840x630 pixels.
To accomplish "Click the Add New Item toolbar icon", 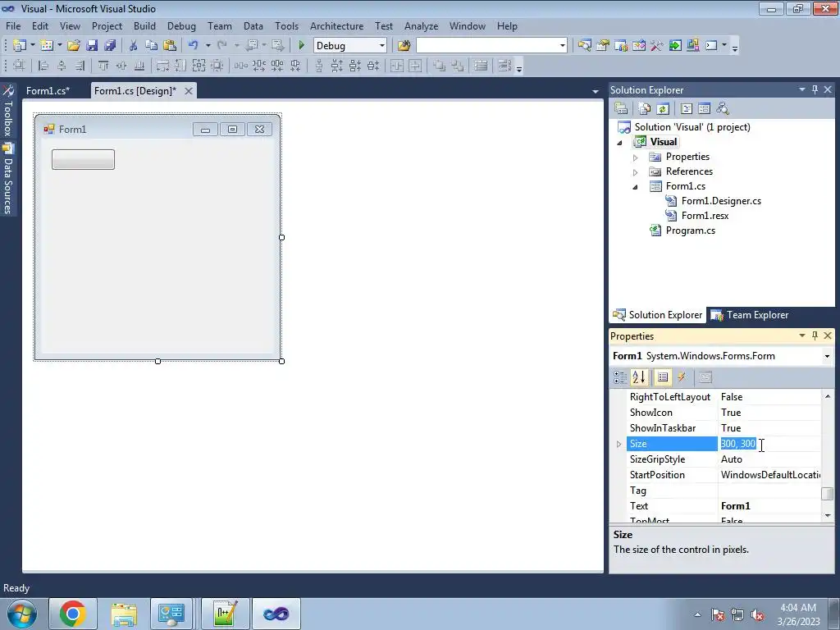I will [x=46, y=46].
